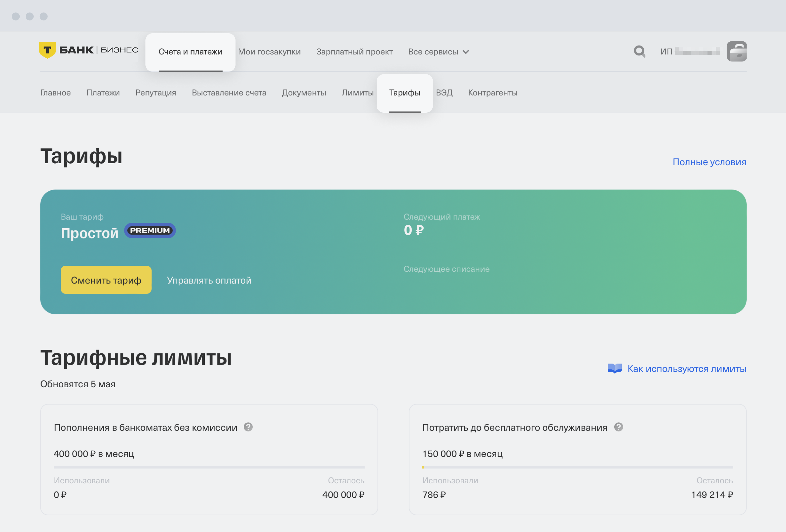Open the Репутация tab
This screenshot has height=532, width=786.
[x=156, y=93]
